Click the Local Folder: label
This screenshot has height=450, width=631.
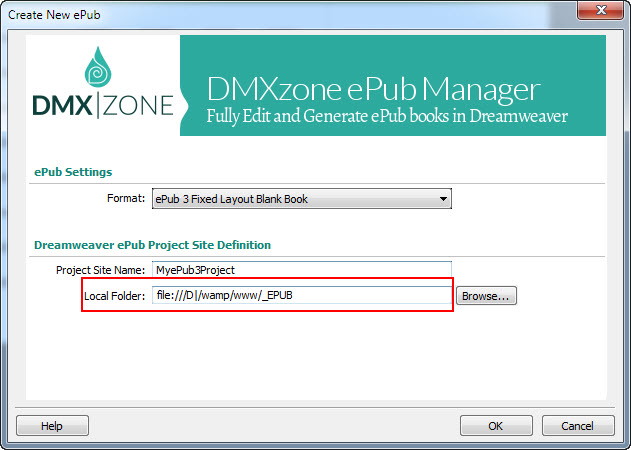[114, 296]
